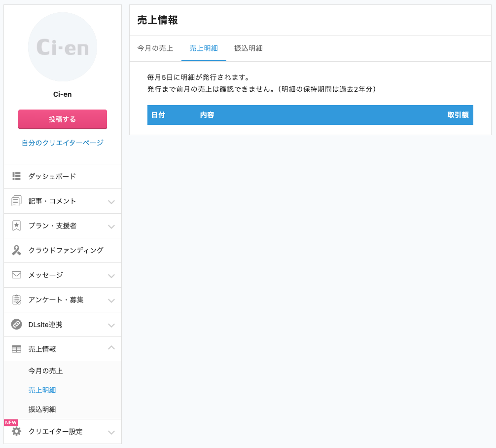496x448 pixels.
Task: Expand the メッセージ menu section
Action: 111,275
